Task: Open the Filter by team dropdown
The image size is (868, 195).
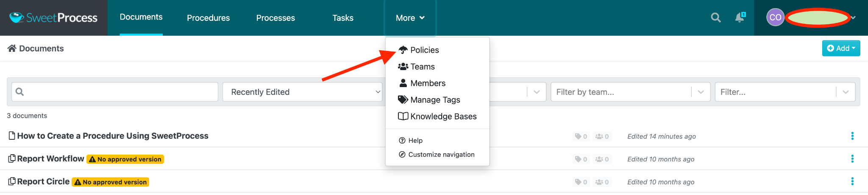Action: click(x=630, y=92)
